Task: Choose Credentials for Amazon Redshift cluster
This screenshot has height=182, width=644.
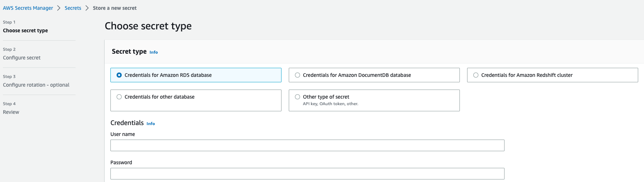Action: (552, 75)
